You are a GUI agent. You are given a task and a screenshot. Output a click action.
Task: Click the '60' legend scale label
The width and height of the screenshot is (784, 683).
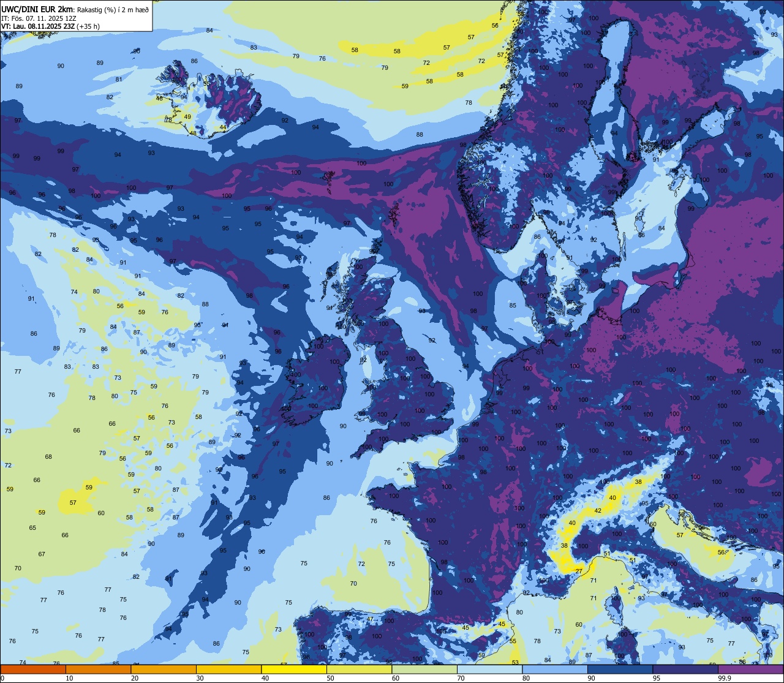[396, 678]
